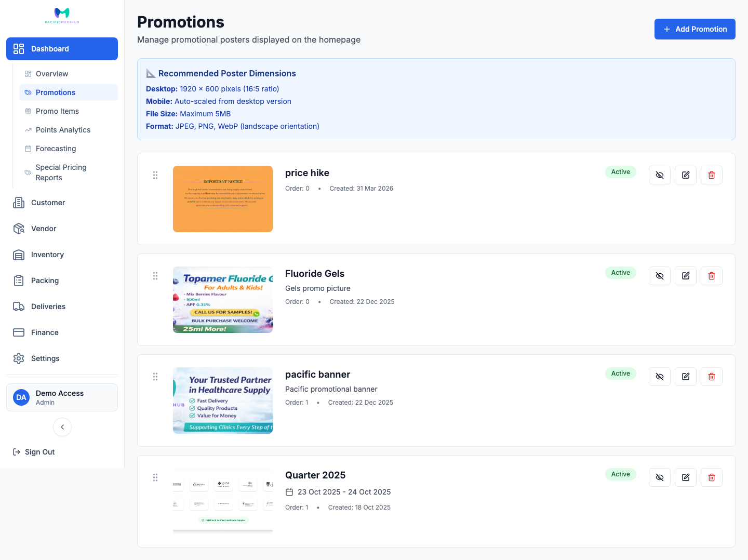Click the drag handle for pacific banner
The image size is (748, 560).
(155, 377)
